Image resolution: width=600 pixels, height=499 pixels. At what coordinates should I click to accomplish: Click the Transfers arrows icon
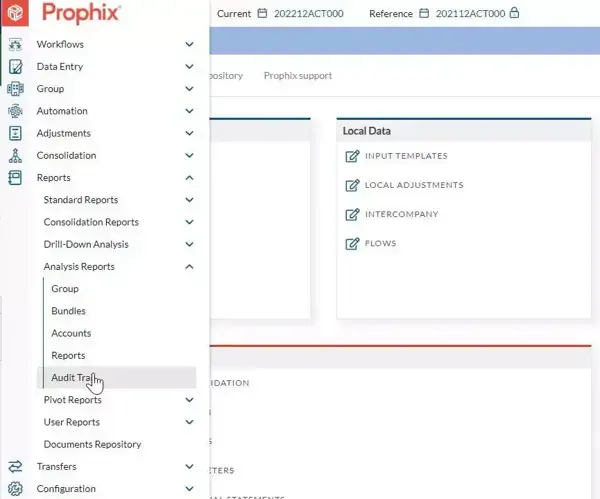15,466
